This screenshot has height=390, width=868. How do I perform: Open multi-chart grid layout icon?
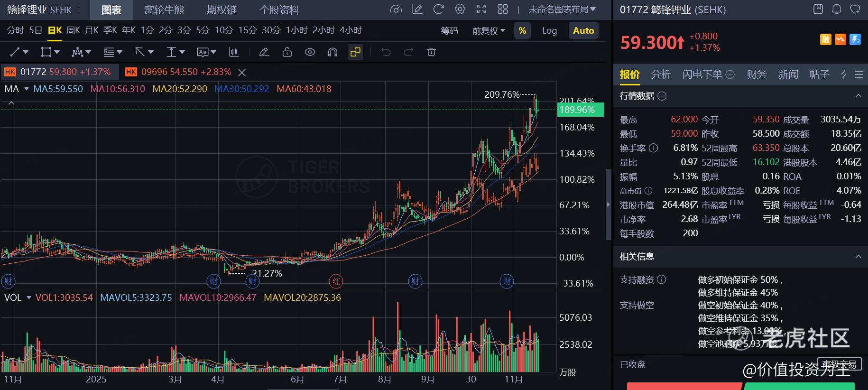click(x=503, y=9)
